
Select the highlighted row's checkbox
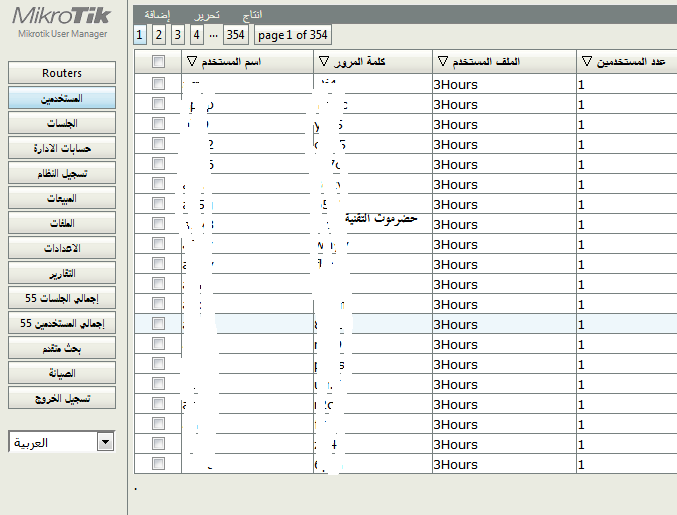pos(158,324)
